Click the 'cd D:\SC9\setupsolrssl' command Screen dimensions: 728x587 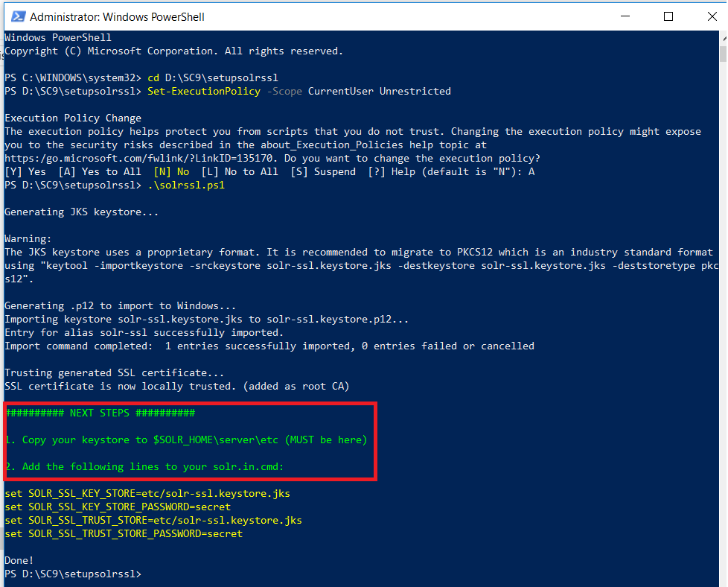pos(213,77)
